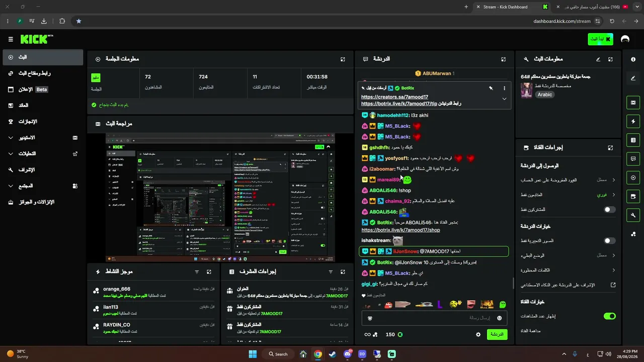Disable إظهار عدد المشاهدات viewer count toggle
The height and width of the screenshot is (362, 644).
(x=609, y=316)
